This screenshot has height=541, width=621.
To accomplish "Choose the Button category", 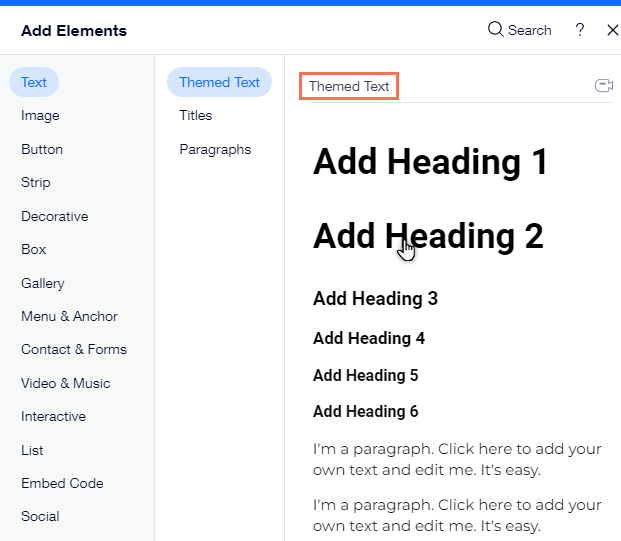I will point(42,149).
